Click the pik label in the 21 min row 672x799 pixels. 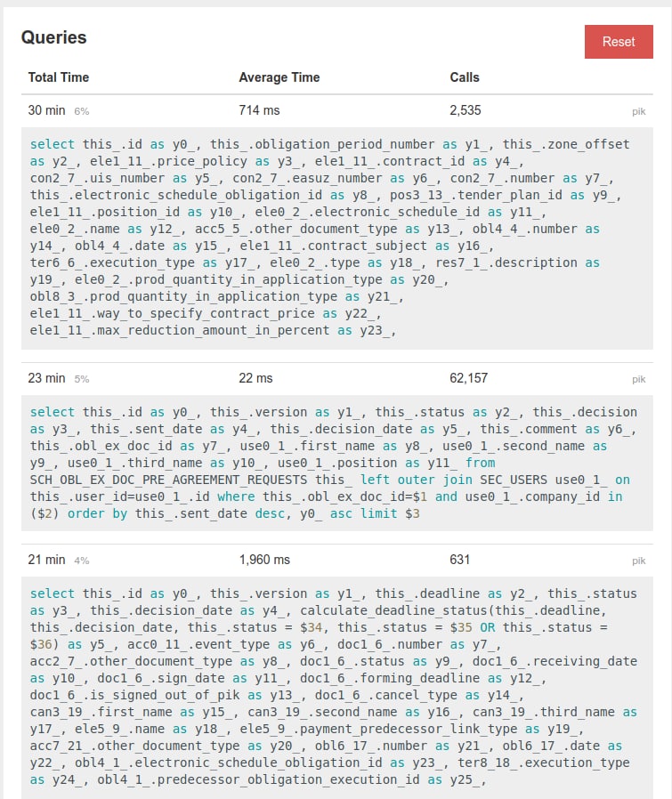pyautogui.click(x=639, y=561)
